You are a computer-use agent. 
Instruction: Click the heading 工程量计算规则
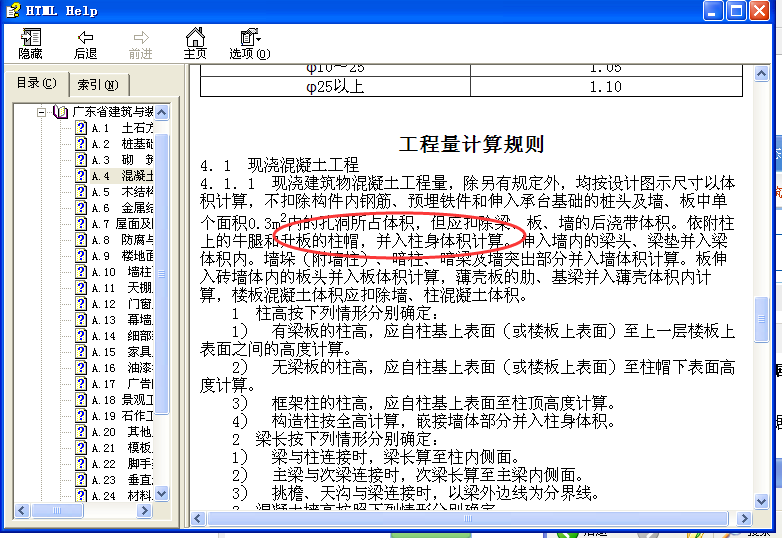(x=471, y=144)
